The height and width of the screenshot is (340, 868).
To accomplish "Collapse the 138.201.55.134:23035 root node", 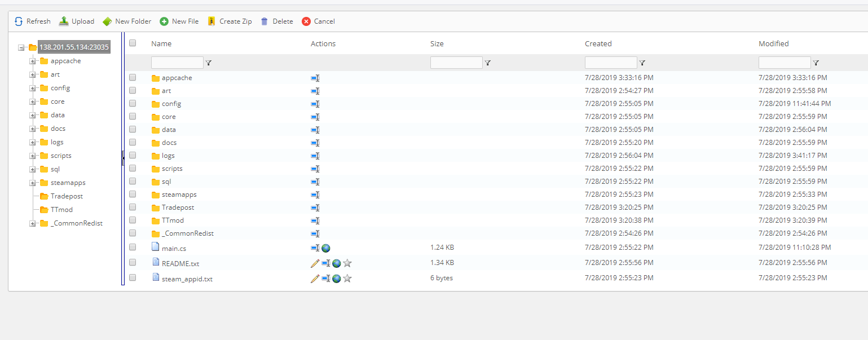I will coord(21,48).
